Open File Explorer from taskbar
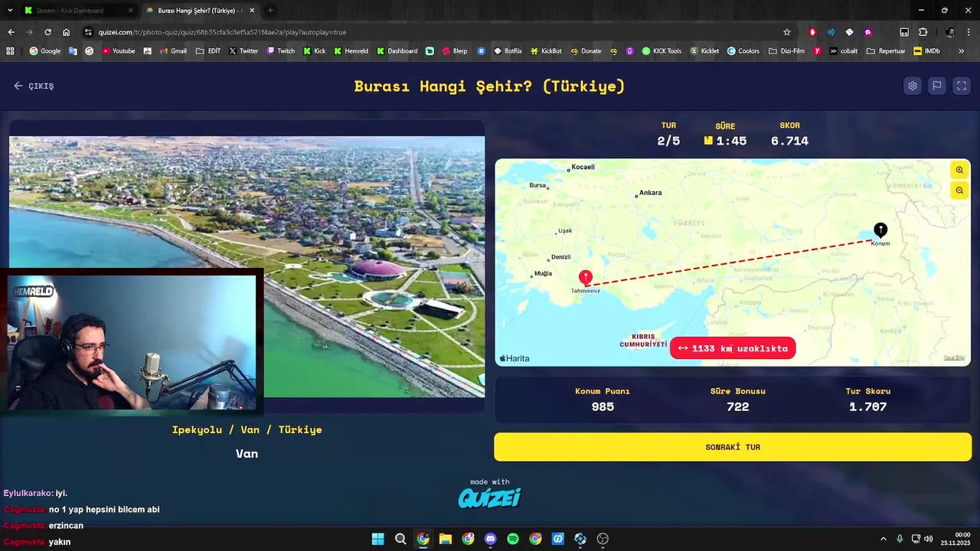Image resolution: width=980 pixels, height=551 pixels. point(445,539)
